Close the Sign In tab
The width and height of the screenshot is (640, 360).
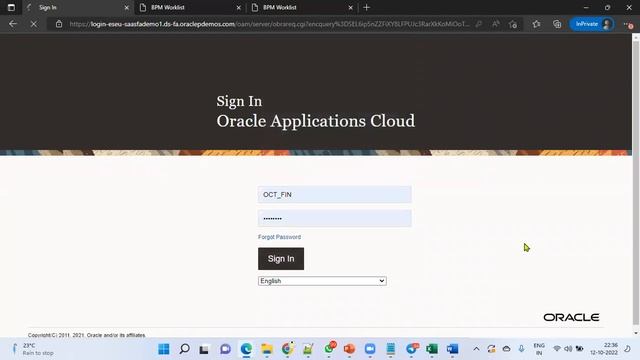pos(127,7)
